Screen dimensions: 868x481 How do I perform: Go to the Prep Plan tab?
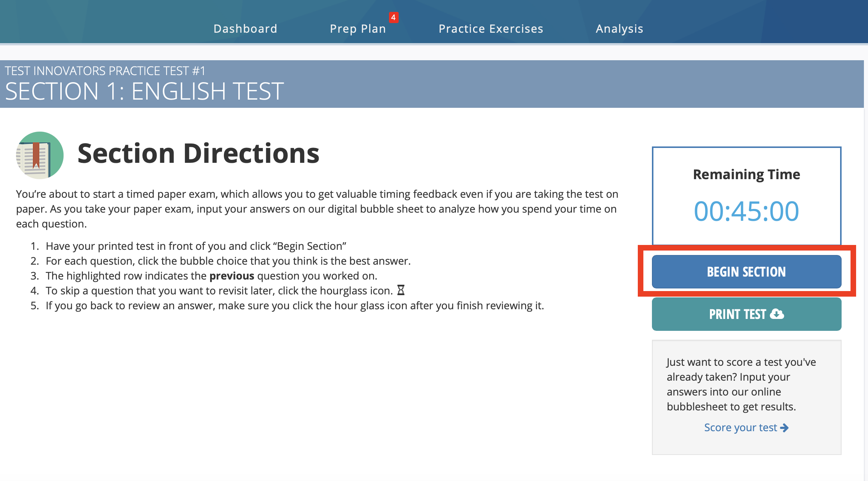[358, 29]
